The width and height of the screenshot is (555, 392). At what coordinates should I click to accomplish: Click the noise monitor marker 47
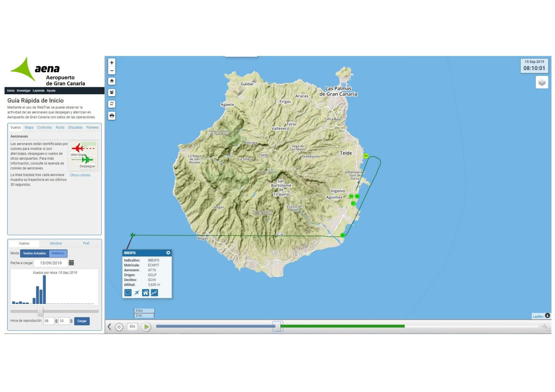tap(353, 203)
